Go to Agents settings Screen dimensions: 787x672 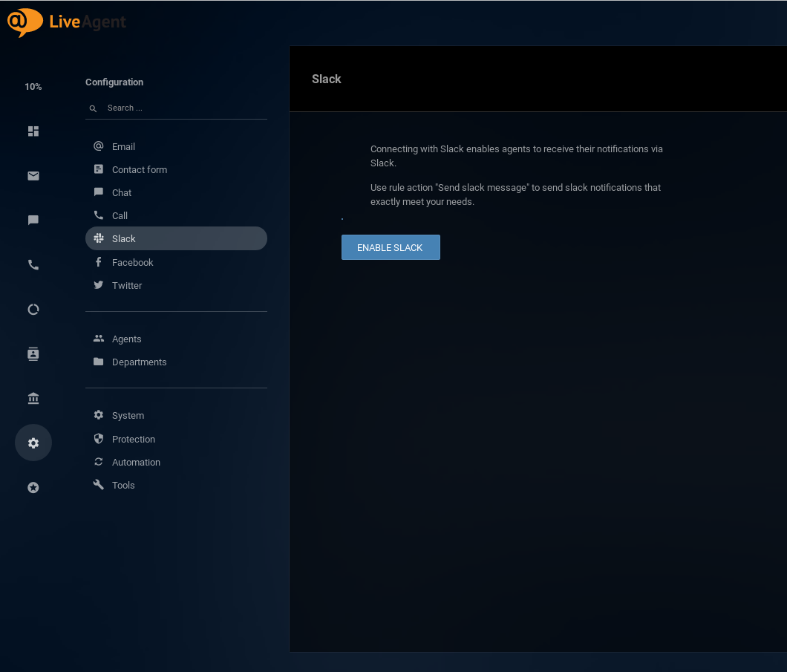click(x=176, y=339)
